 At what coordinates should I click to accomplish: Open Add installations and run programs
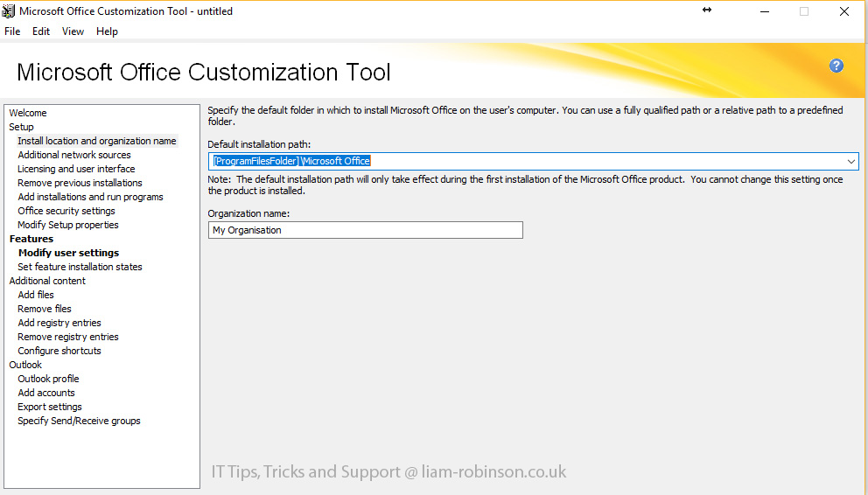tap(90, 197)
